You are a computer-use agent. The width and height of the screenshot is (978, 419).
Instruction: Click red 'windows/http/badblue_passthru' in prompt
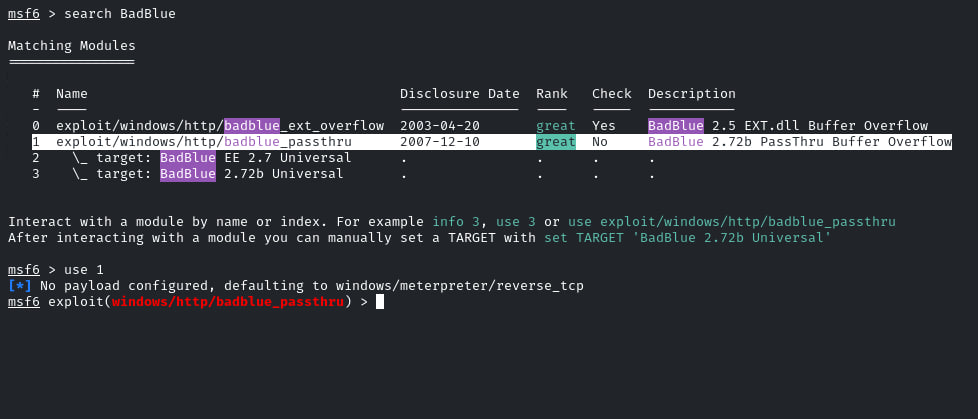click(228, 302)
